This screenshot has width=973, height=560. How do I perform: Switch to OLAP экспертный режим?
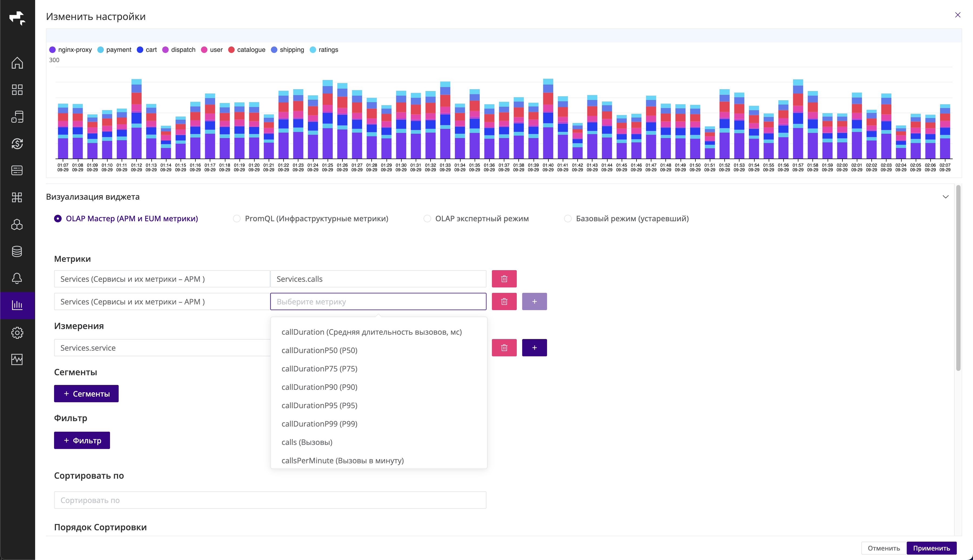[427, 219]
